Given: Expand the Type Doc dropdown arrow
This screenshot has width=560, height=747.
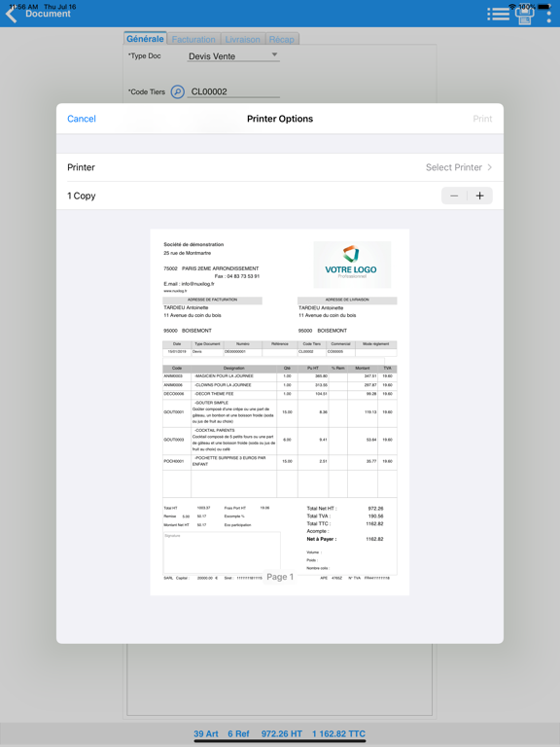Looking at the screenshot, I should pyautogui.click(x=274, y=54).
